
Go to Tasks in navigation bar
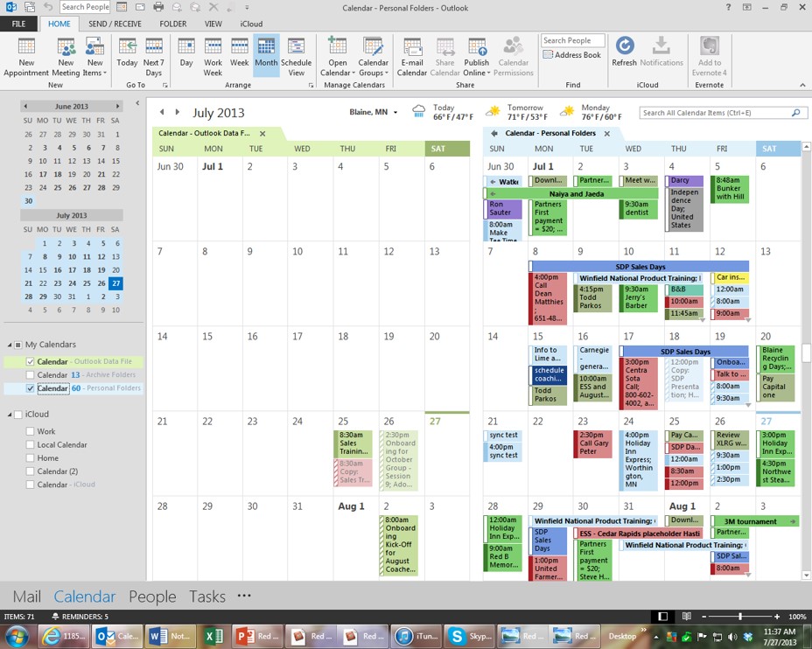click(x=207, y=597)
